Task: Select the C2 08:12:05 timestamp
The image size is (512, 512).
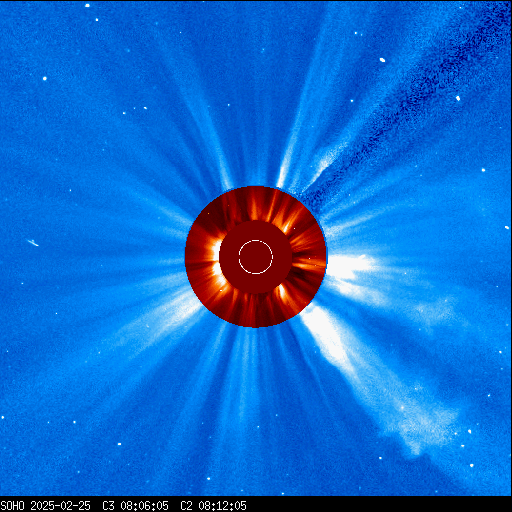Action: [213, 506]
